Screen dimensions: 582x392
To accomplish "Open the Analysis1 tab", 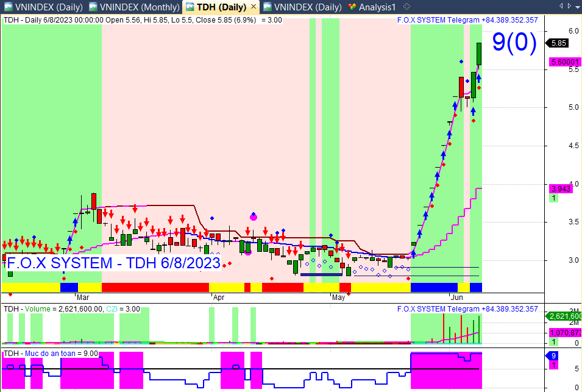I will (x=372, y=7).
